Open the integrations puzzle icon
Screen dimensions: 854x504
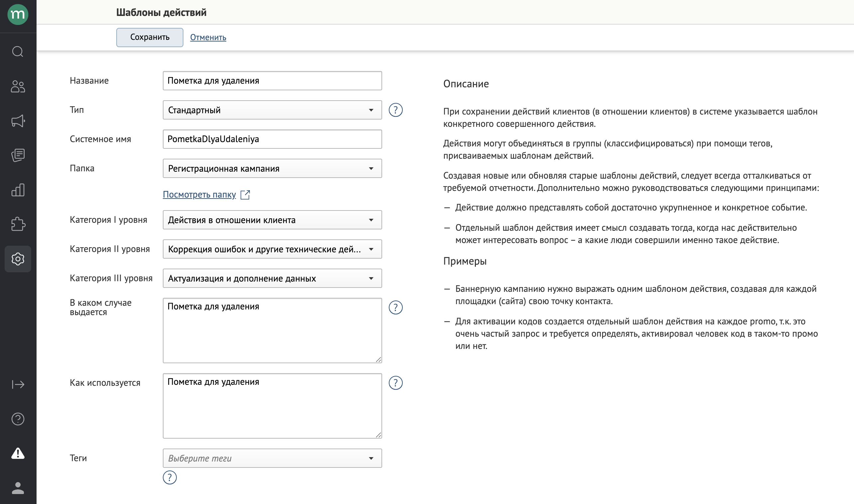point(18,224)
